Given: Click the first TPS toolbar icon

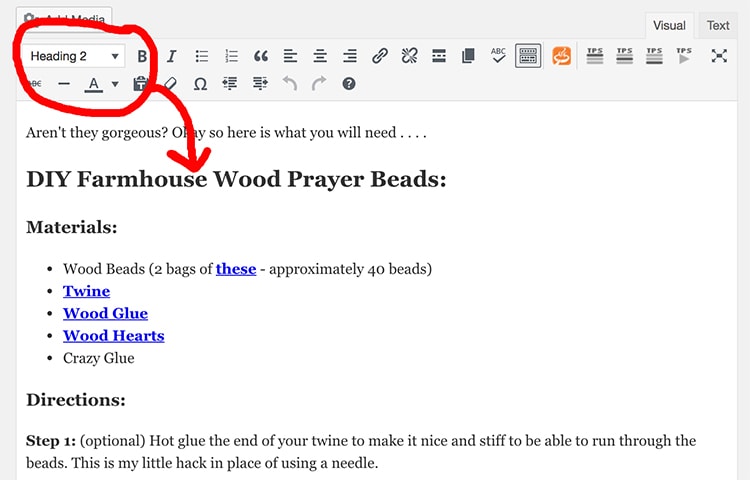Looking at the screenshot, I should click(595, 55).
